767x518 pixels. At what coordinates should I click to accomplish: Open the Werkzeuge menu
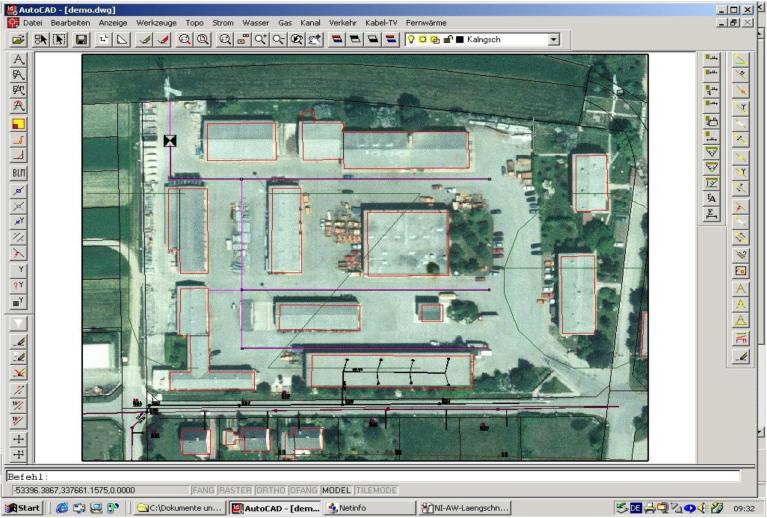pos(156,22)
